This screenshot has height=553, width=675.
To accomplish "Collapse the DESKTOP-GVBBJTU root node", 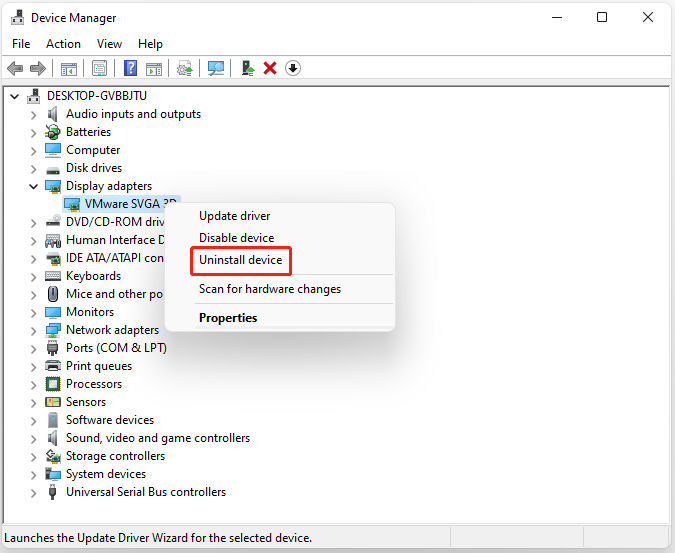I will [x=15, y=96].
